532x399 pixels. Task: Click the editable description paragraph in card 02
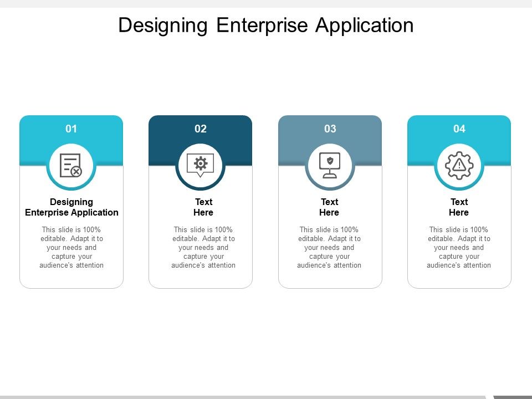click(x=203, y=247)
